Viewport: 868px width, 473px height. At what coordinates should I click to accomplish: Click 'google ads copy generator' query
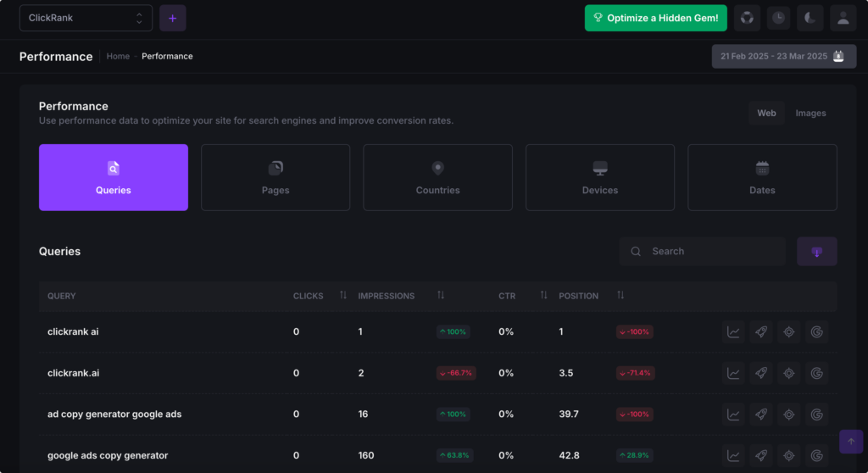click(108, 456)
